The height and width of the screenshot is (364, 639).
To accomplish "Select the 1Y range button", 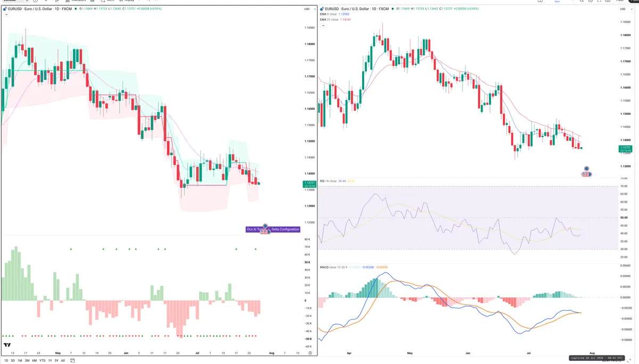I will (x=50, y=360).
